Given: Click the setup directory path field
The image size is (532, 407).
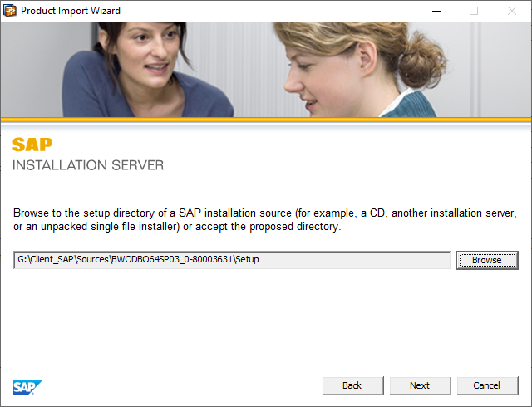Looking at the screenshot, I should coord(232,260).
